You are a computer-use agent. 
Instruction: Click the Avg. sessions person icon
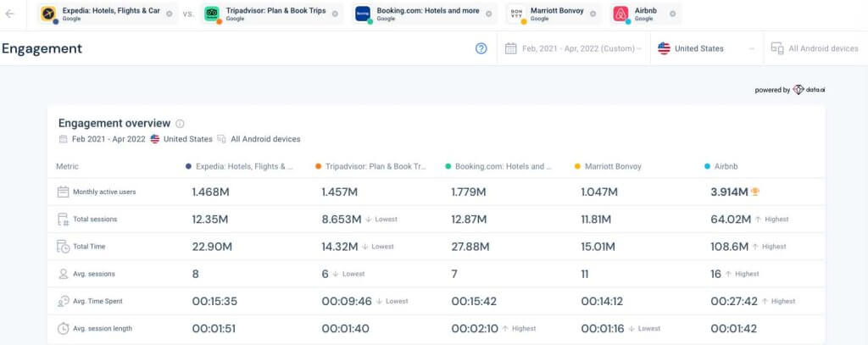pos(63,274)
